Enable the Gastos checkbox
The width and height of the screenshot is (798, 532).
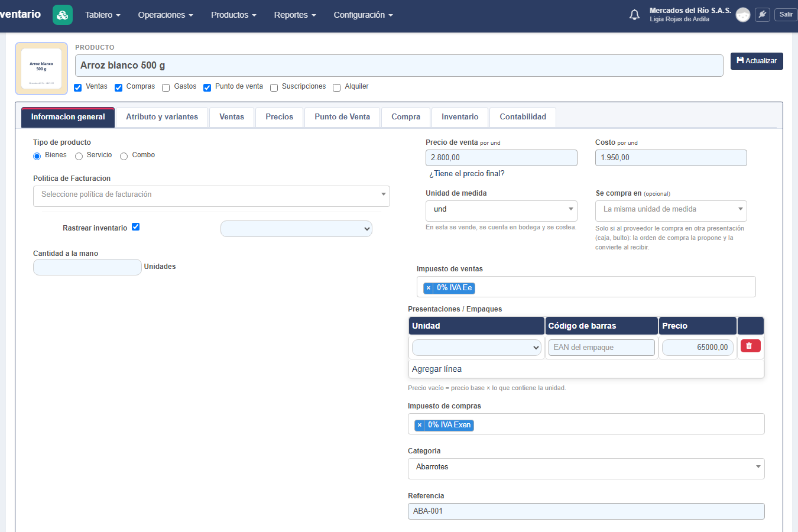click(166, 87)
